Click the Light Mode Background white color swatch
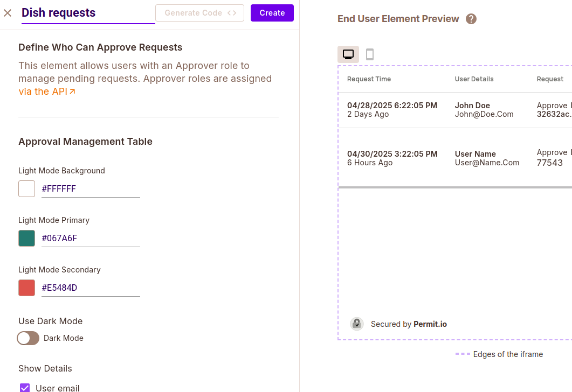The image size is (572, 392). (x=26, y=188)
